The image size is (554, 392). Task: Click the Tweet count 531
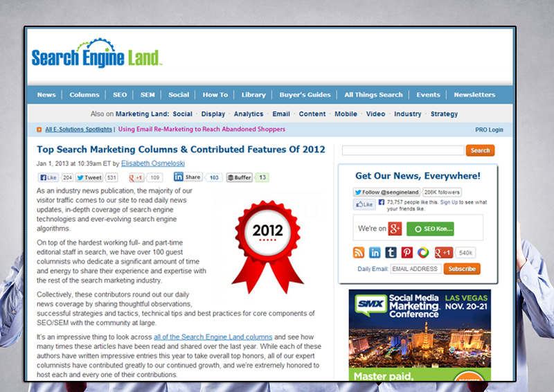pyautogui.click(x=111, y=177)
